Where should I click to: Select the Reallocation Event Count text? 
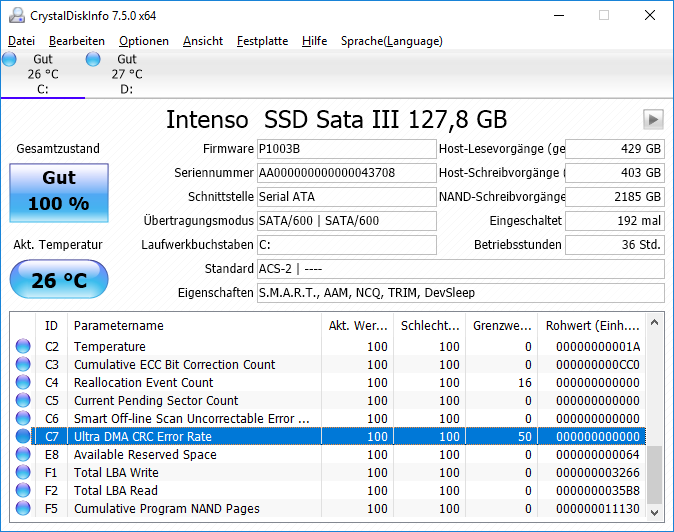[x=144, y=382]
